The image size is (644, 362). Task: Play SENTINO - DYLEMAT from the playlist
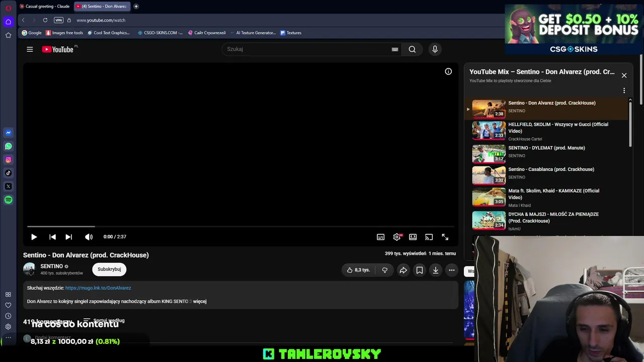click(x=546, y=153)
